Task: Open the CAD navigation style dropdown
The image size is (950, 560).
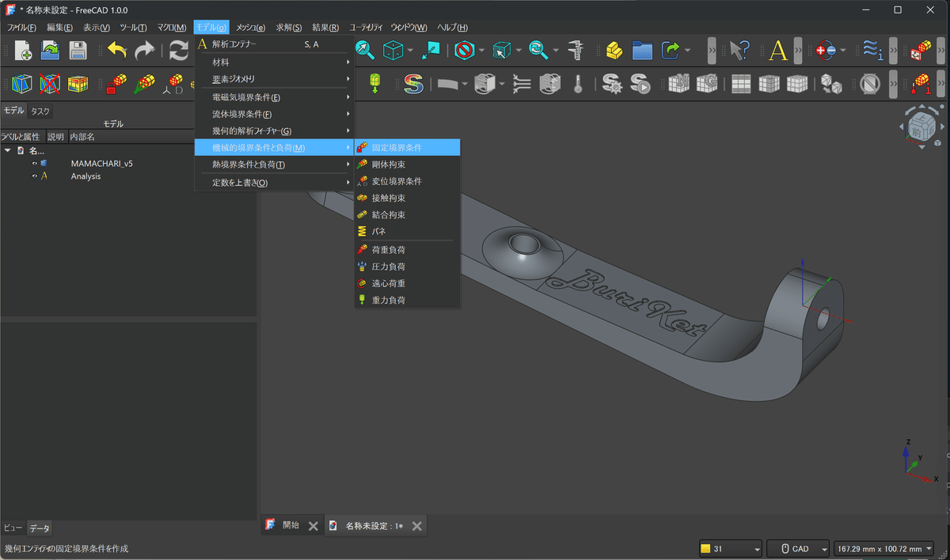Action: (x=799, y=549)
